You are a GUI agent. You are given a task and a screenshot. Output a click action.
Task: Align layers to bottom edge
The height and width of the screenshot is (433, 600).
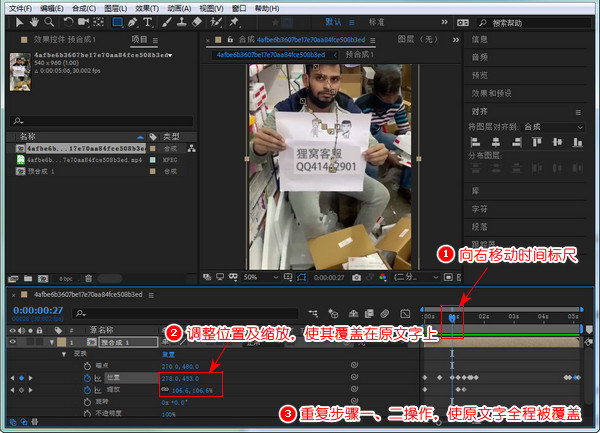pyautogui.click(x=577, y=143)
